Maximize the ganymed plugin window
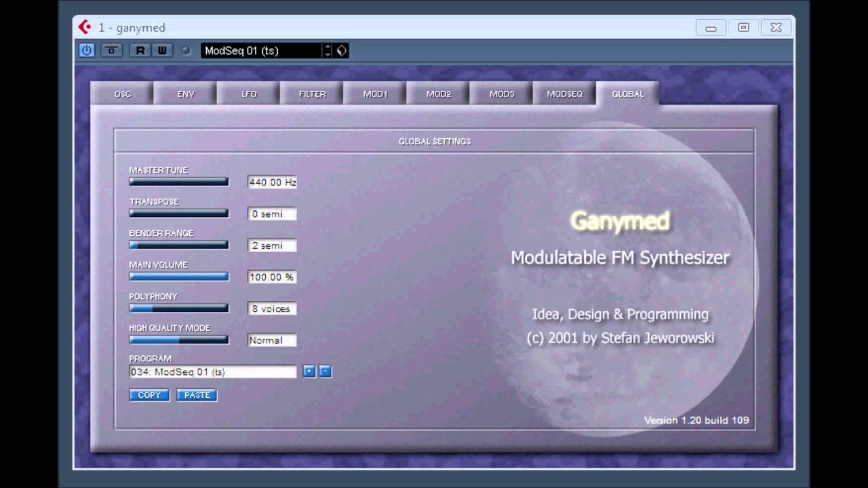The height and width of the screenshot is (488, 868). (x=743, y=28)
